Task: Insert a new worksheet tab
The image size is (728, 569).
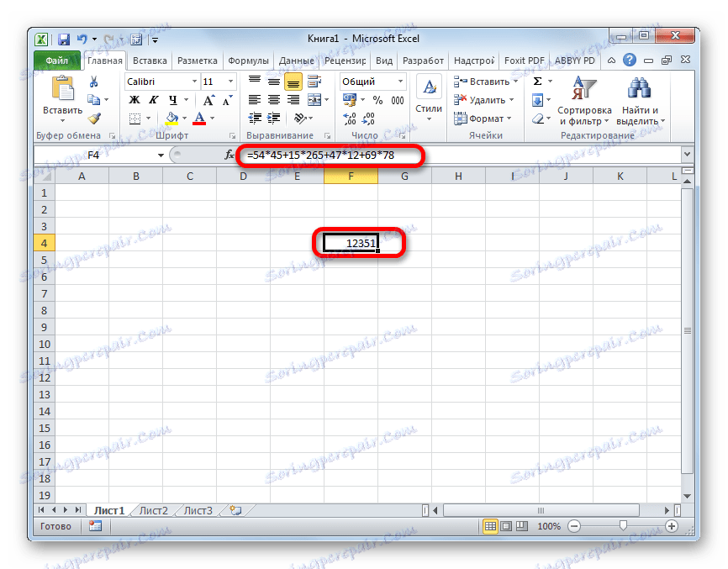Action: coord(236,510)
